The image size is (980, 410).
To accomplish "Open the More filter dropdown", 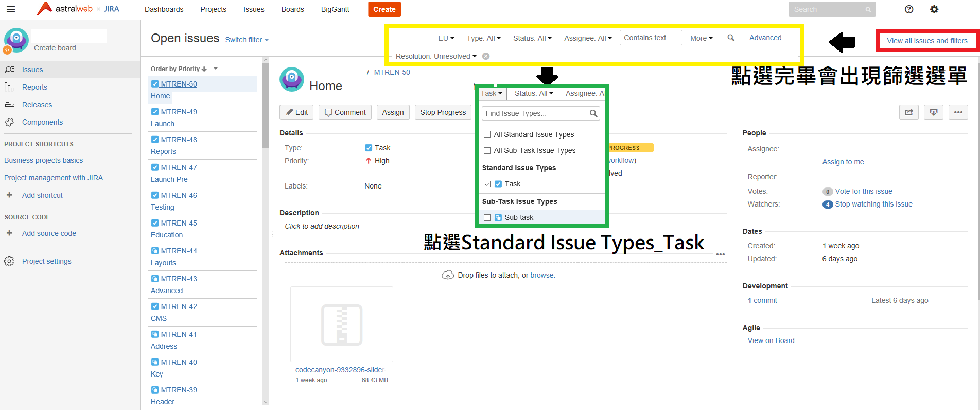I will tap(702, 38).
